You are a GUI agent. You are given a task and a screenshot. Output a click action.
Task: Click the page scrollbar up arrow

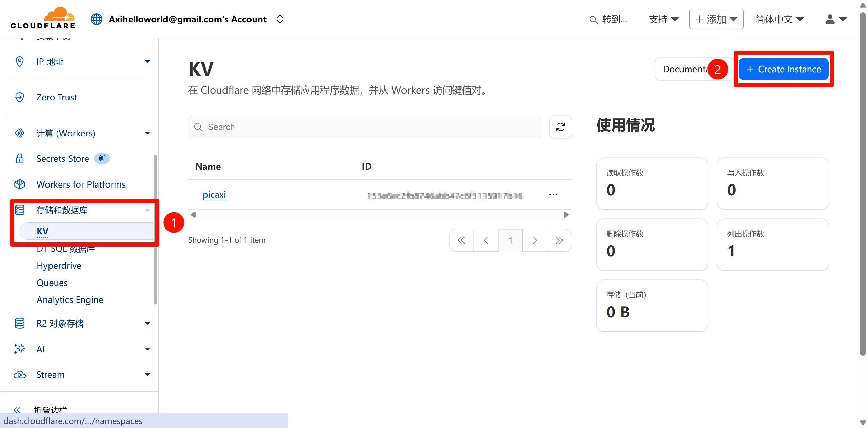tap(863, 5)
